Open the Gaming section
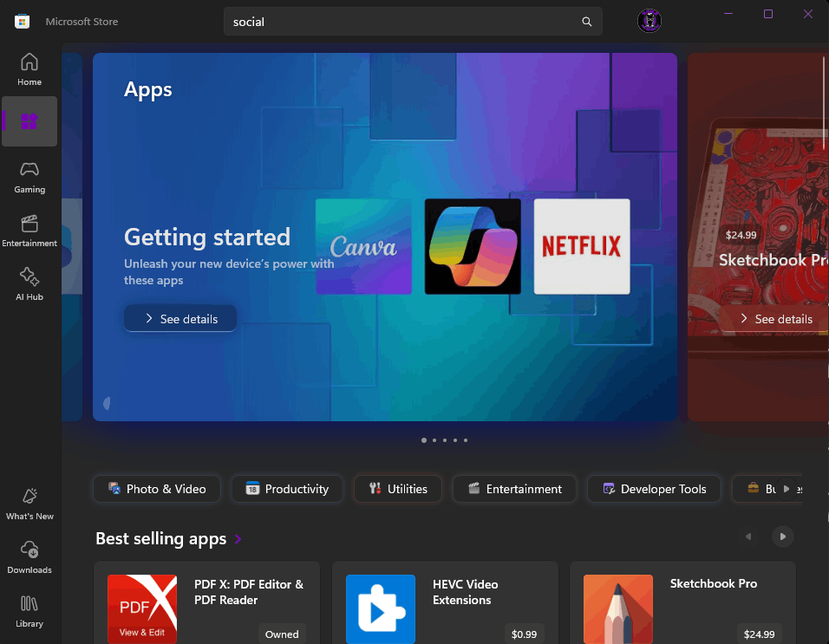 tap(29, 178)
